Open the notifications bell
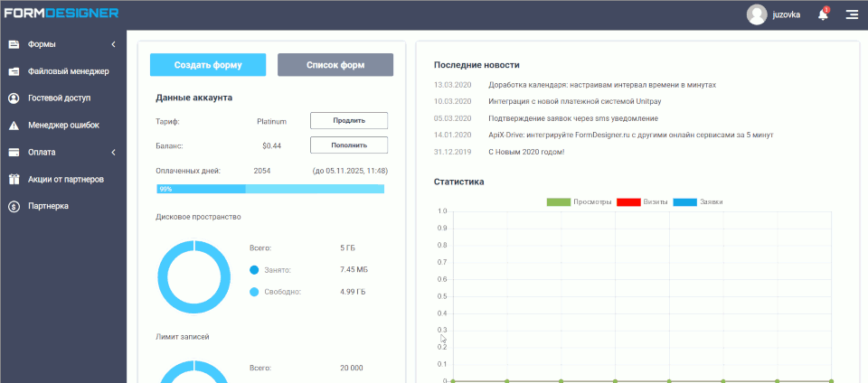This screenshot has height=383, width=868. tap(823, 14)
